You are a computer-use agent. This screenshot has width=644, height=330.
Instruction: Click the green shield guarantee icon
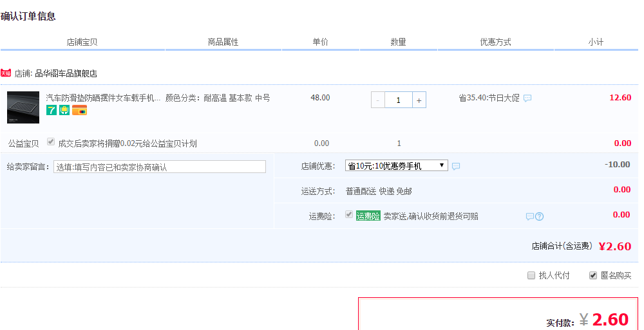click(64, 110)
